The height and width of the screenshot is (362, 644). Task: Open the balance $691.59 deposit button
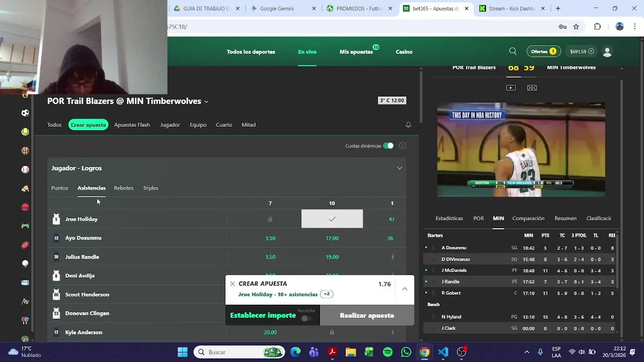pyautogui.click(x=582, y=51)
